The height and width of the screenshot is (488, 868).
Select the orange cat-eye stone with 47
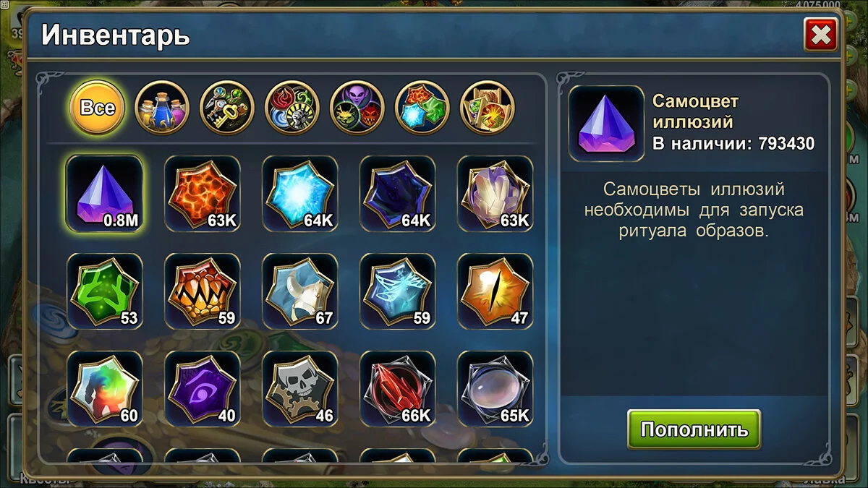pos(495,291)
